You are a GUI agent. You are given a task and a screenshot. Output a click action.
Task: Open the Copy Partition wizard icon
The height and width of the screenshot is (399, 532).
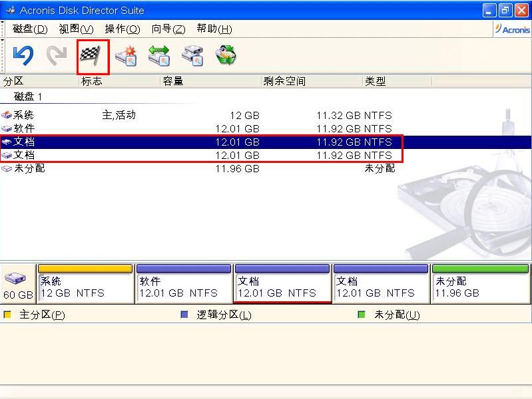pyautogui.click(x=192, y=56)
